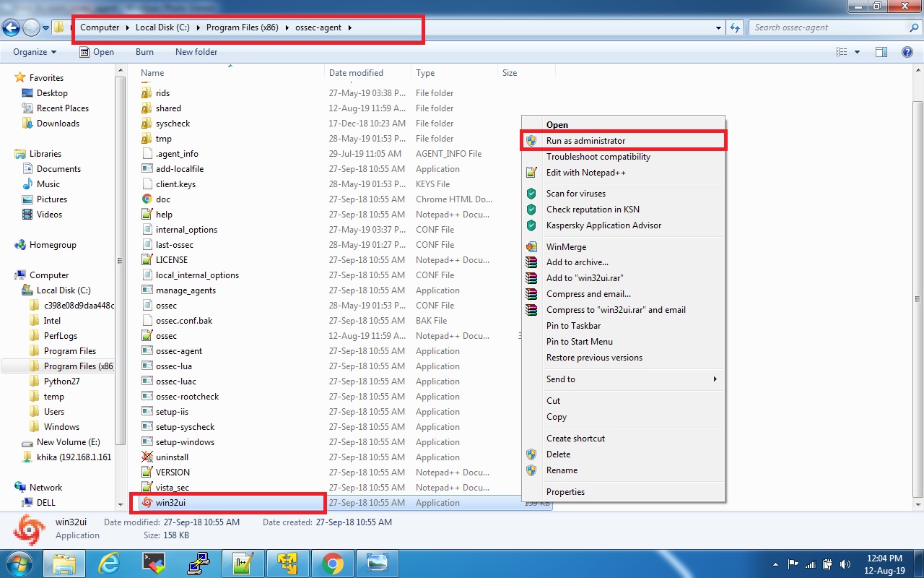Choose Restore previous versions
Image resolution: width=924 pixels, height=578 pixels.
click(x=624, y=358)
